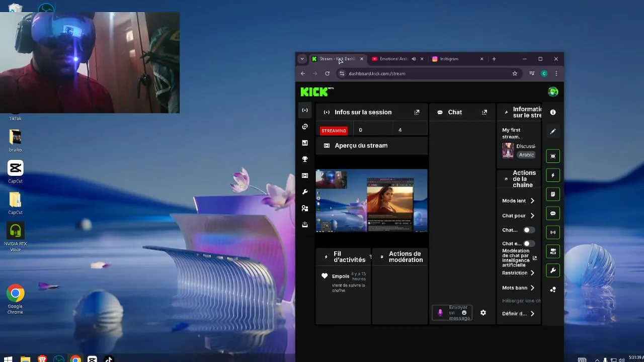Open the trophy achievements icon in left sidebar
Viewport: 644px width, 362px height.
click(305, 159)
